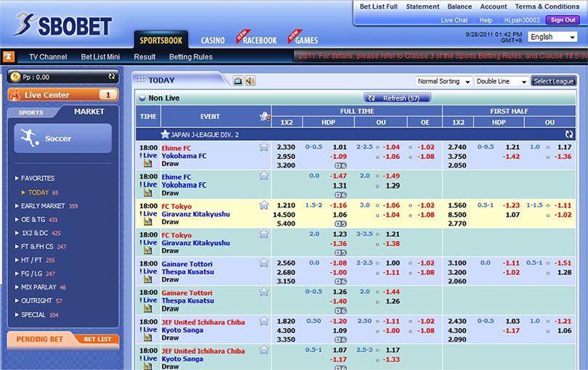Favorite the first Gainare Tottori match star

coord(264,263)
